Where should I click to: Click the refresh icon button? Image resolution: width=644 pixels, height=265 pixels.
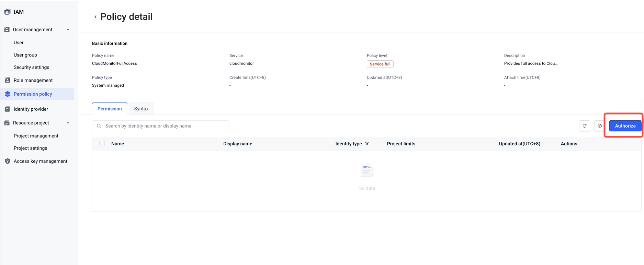[584, 126]
